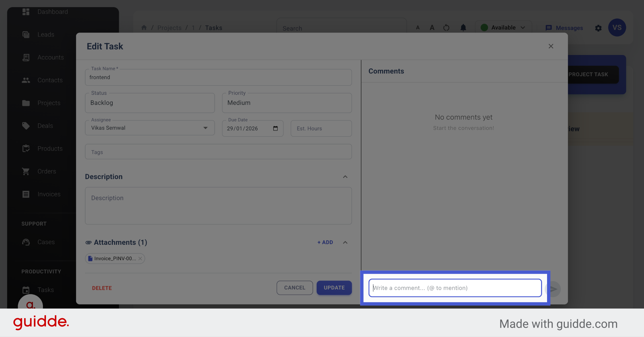
Task: Open the due date calendar picker icon
Action: [x=275, y=128]
